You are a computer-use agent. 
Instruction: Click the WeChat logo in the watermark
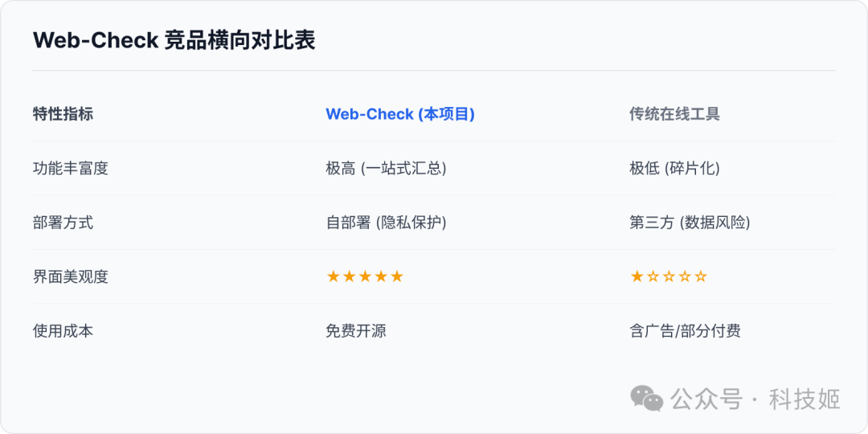coord(647,398)
